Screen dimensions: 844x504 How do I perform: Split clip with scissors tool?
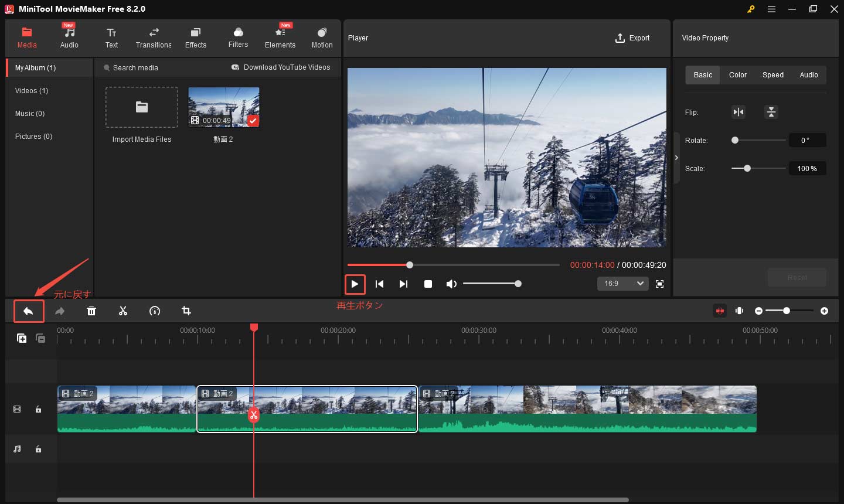(x=123, y=311)
